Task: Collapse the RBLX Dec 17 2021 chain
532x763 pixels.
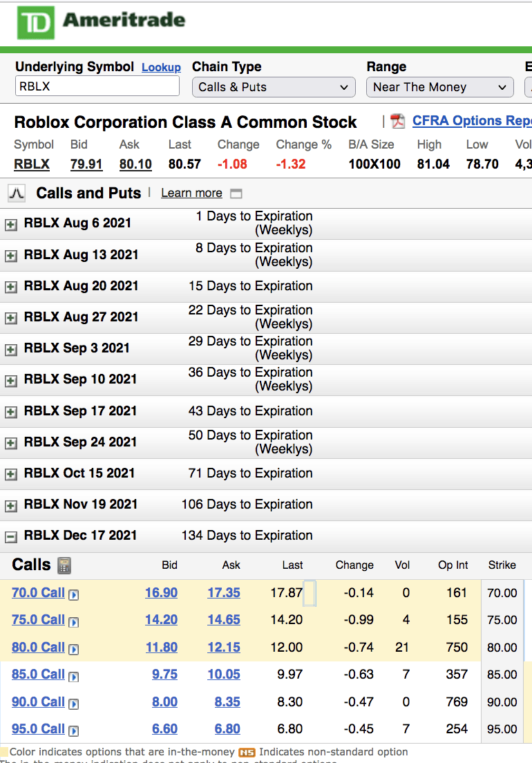Action: coord(10,537)
